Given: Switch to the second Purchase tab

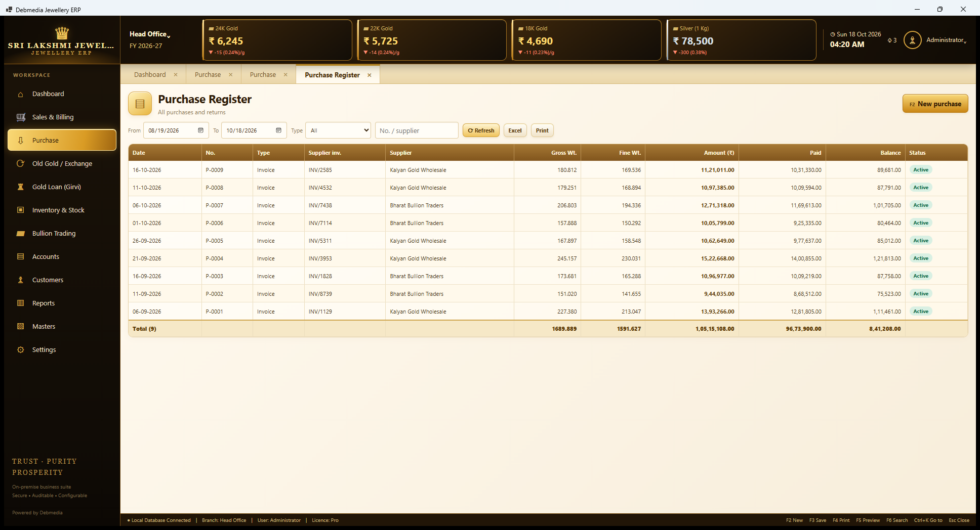Looking at the screenshot, I should [x=263, y=75].
